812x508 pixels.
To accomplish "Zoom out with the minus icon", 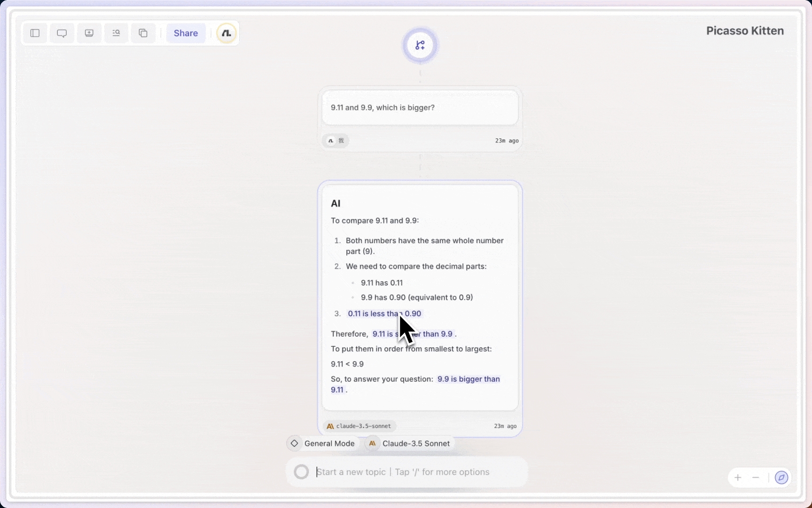I will (x=756, y=477).
